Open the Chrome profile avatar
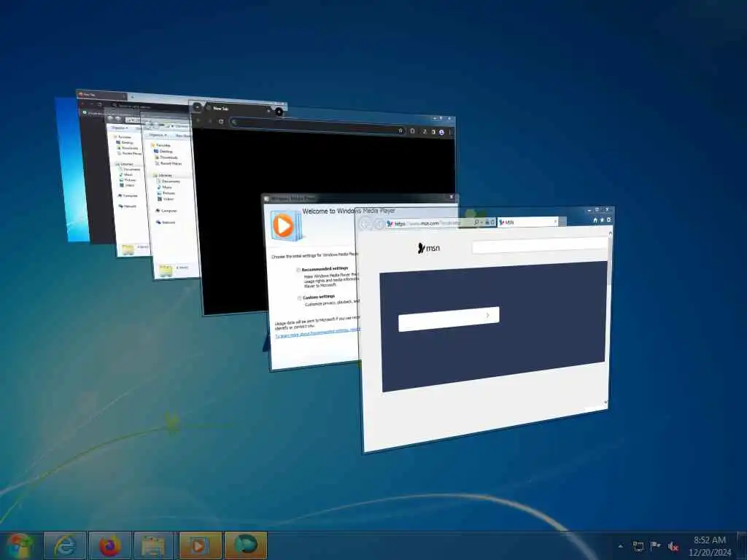Viewport: 747px width, 560px height. 441,133
